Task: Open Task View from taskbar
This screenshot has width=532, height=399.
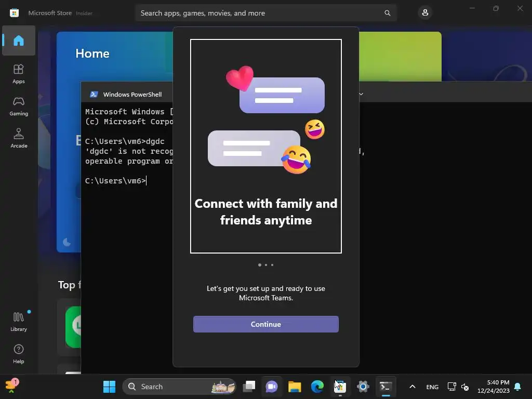Action: tap(249, 387)
